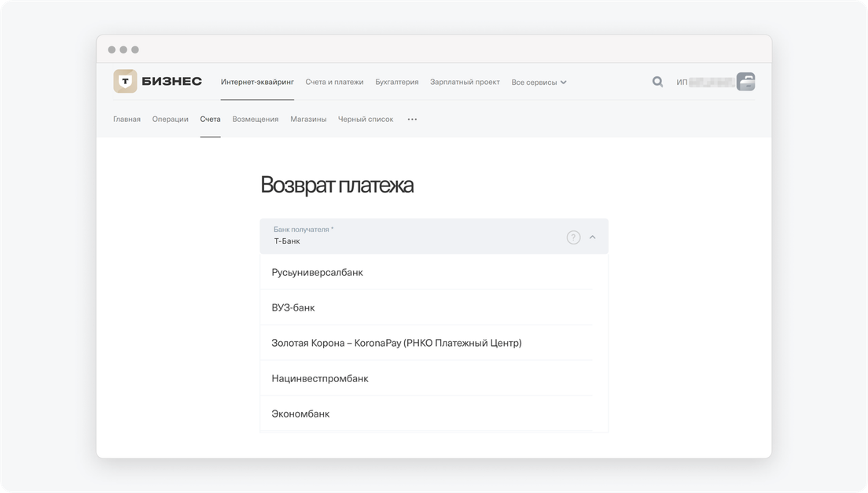Image resolution: width=868 pixels, height=493 pixels.
Task: Open the account briefcase avatar icon
Action: [x=745, y=82]
